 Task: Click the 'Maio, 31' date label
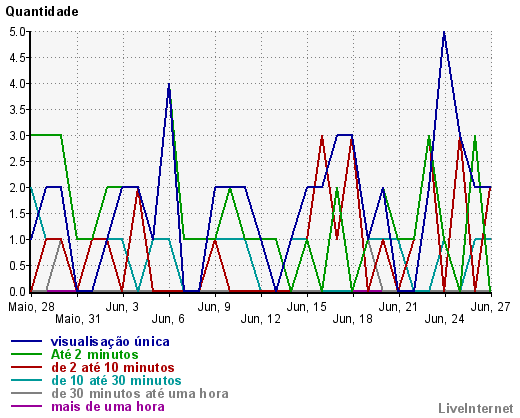(x=78, y=319)
